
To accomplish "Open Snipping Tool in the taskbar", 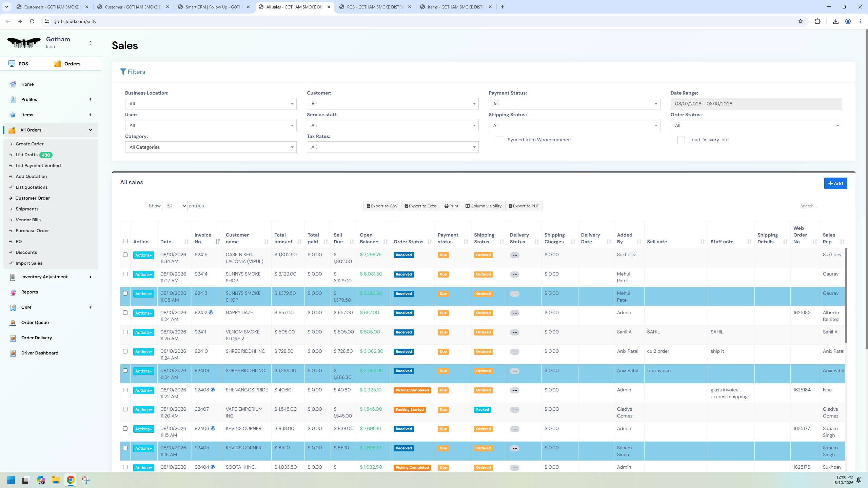I will pyautogui.click(x=86, y=480).
